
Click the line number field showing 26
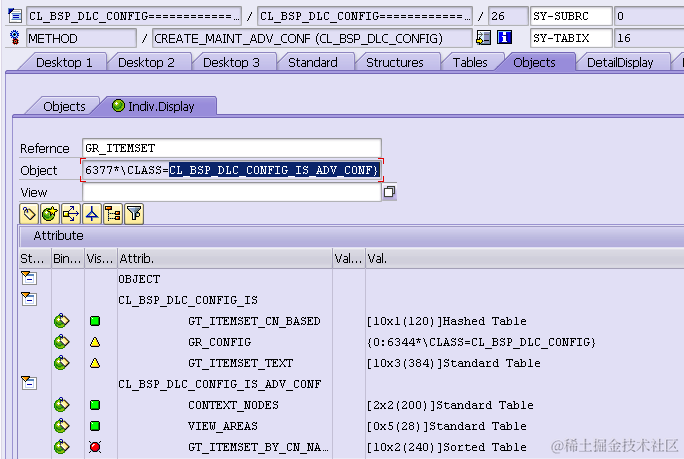click(x=508, y=16)
